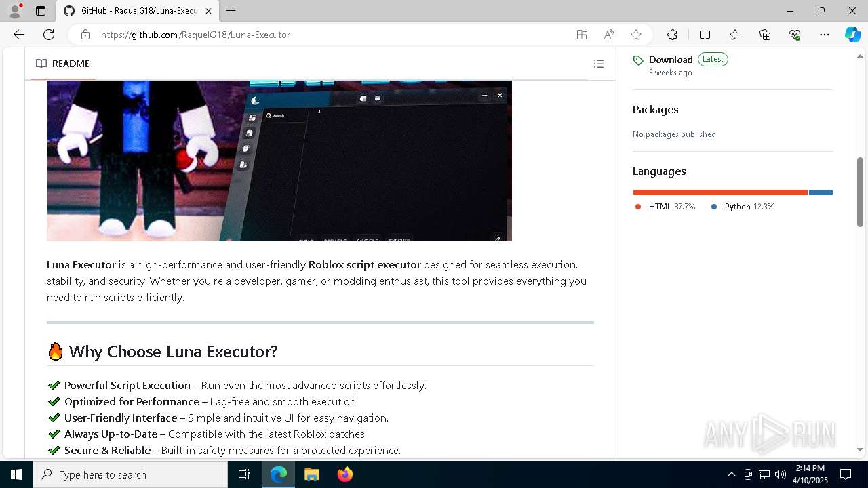
Task: Open the Windows Start menu
Action: pos(16,474)
